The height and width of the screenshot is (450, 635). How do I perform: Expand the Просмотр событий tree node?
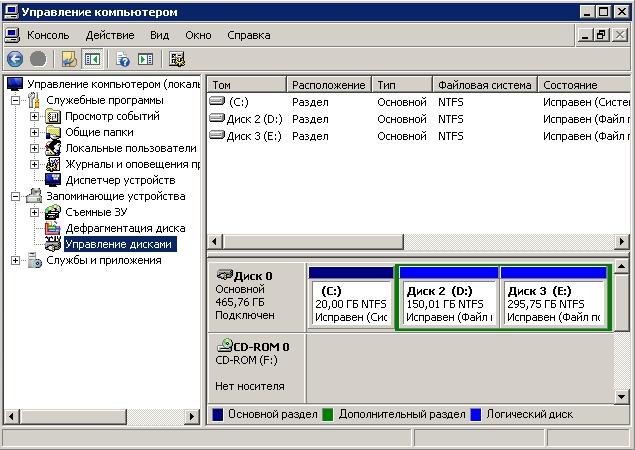(35, 116)
